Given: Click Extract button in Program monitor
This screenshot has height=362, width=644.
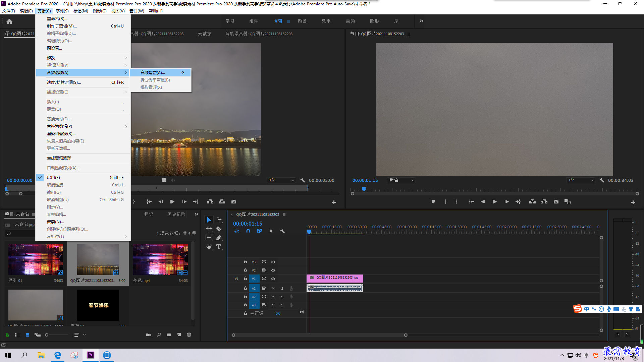Looking at the screenshot, I should click(544, 202).
